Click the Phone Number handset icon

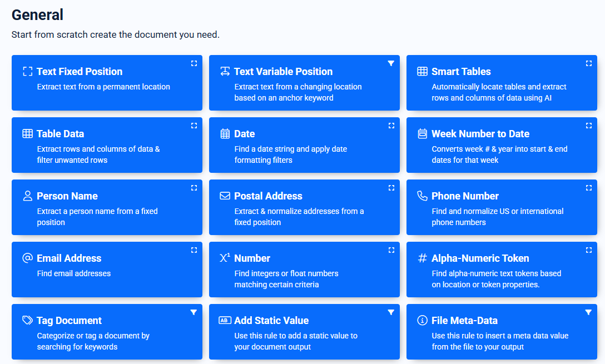(x=422, y=196)
